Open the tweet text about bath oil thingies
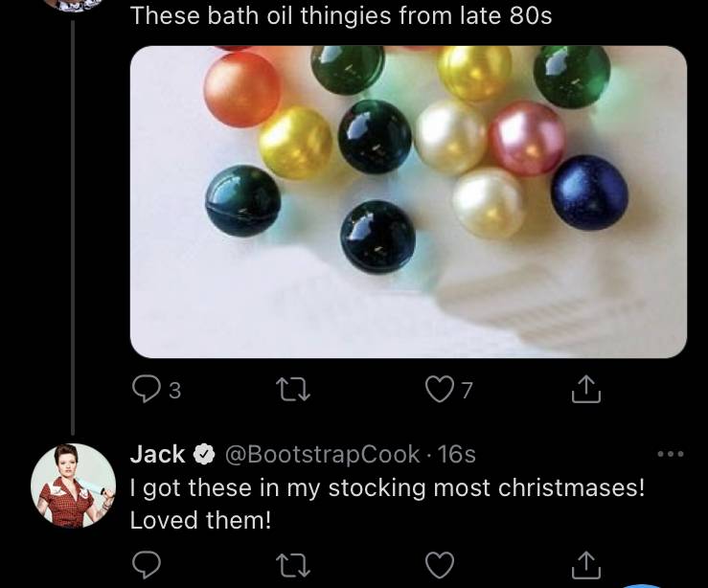Viewport: 708px width, 588px height. tap(341, 16)
